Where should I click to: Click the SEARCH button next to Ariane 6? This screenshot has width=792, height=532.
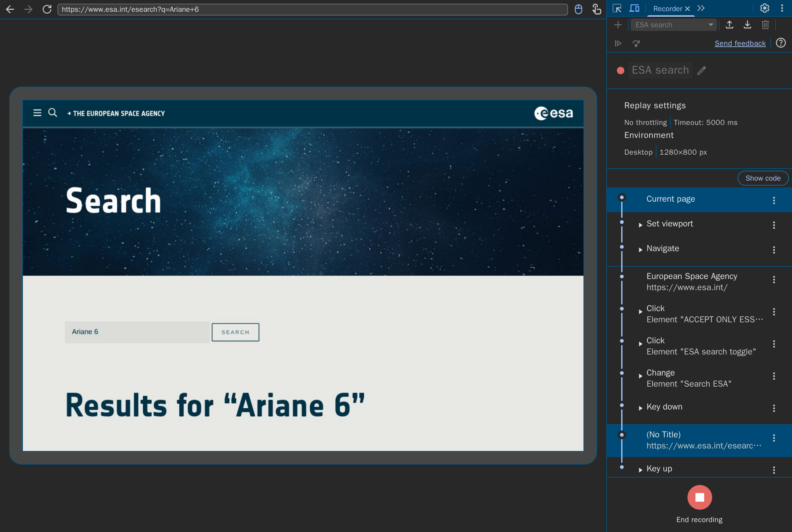pos(235,332)
